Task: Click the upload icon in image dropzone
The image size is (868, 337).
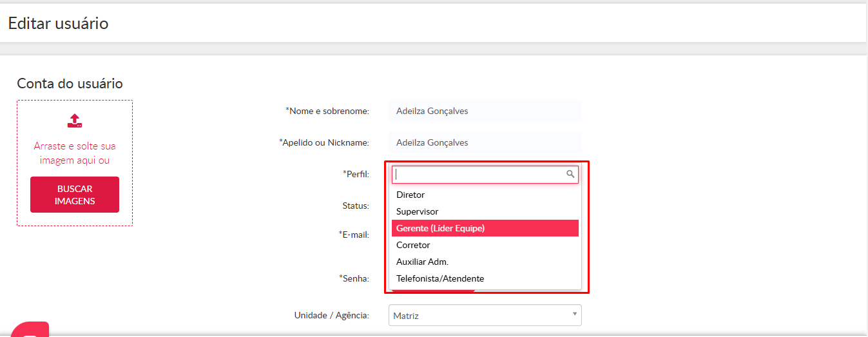Action: [x=75, y=120]
